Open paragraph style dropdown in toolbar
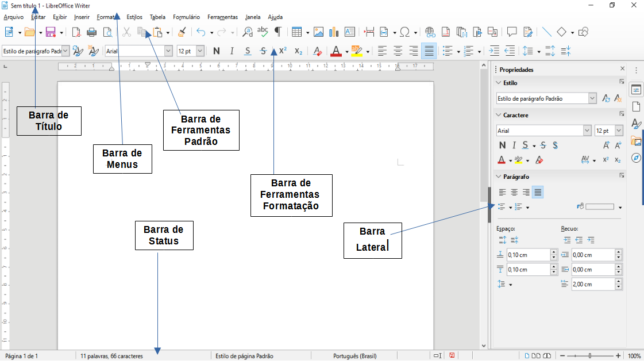Screen dimensions: 644x364 (x=65, y=51)
